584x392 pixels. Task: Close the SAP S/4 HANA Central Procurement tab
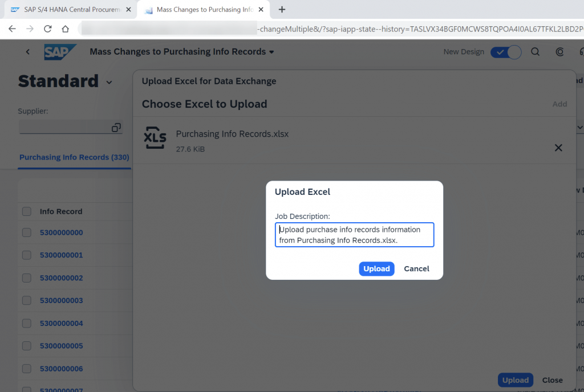tap(128, 10)
